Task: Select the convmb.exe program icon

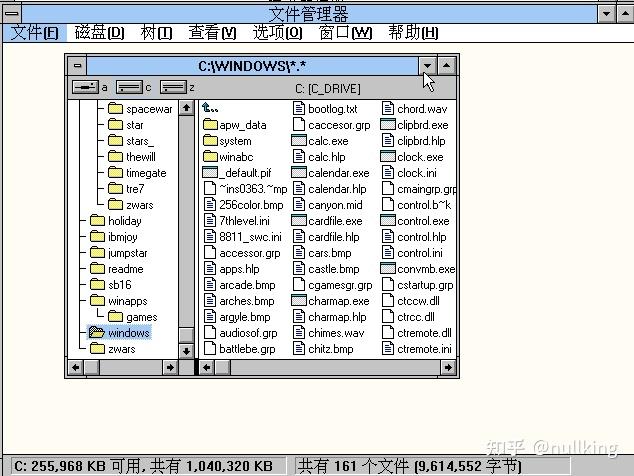Action: pos(388,268)
